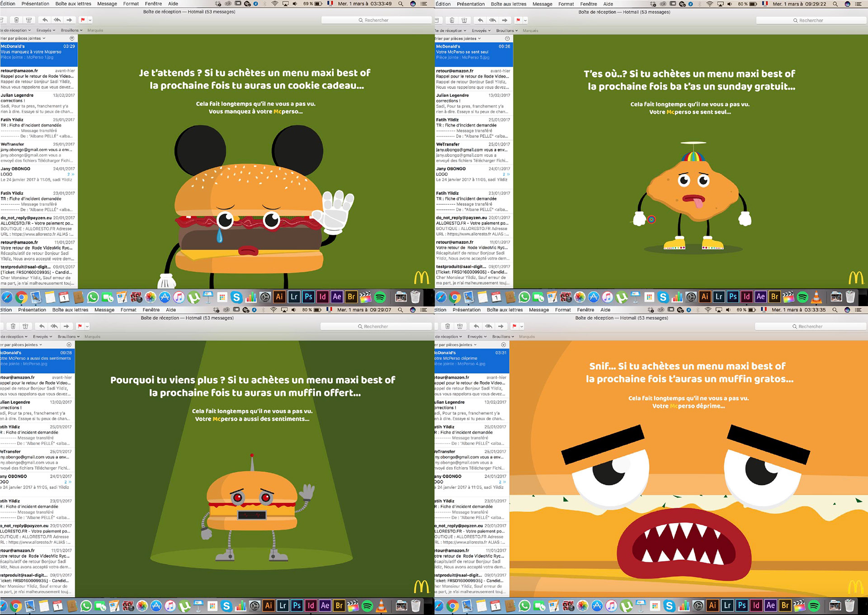Open Message menu in the 09:29:07 menu bar
This screenshot has height=615, width=868.
click(x=104, y=310)
